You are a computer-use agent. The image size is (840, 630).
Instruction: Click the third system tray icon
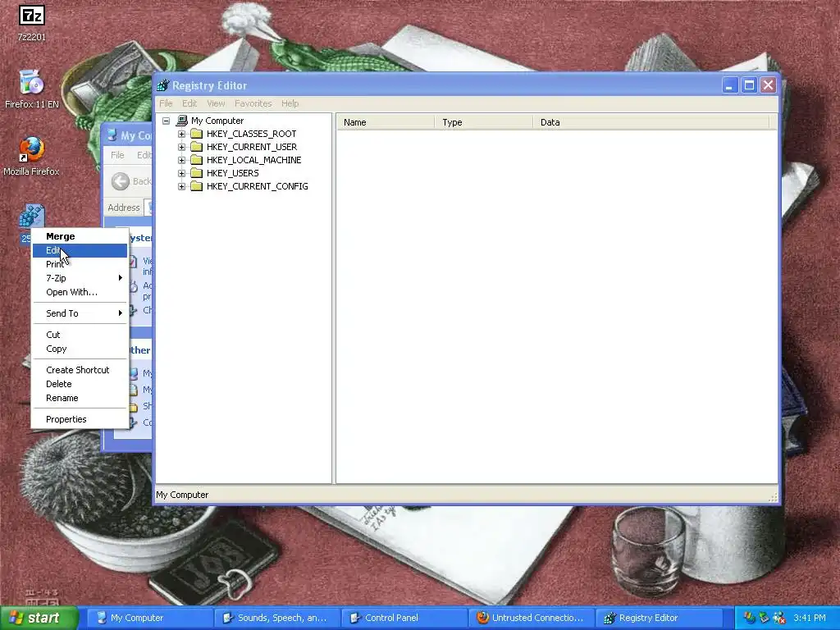[779, 618]
